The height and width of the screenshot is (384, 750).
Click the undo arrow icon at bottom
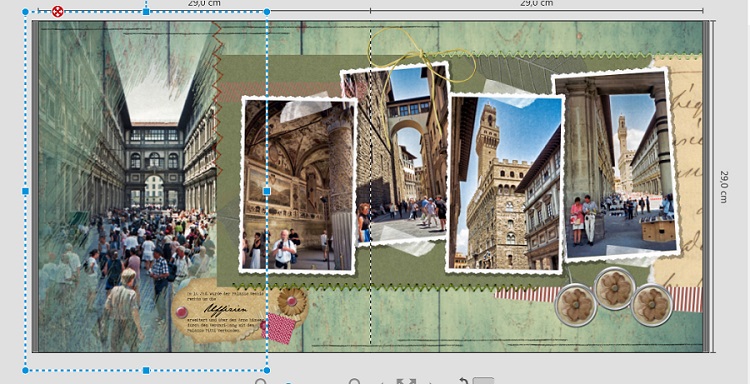tap(463, 381)
